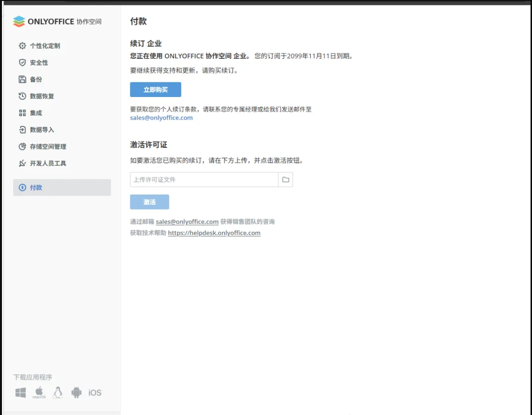
Task: Click the 续订 企业 heading
Action: [146, 44]
